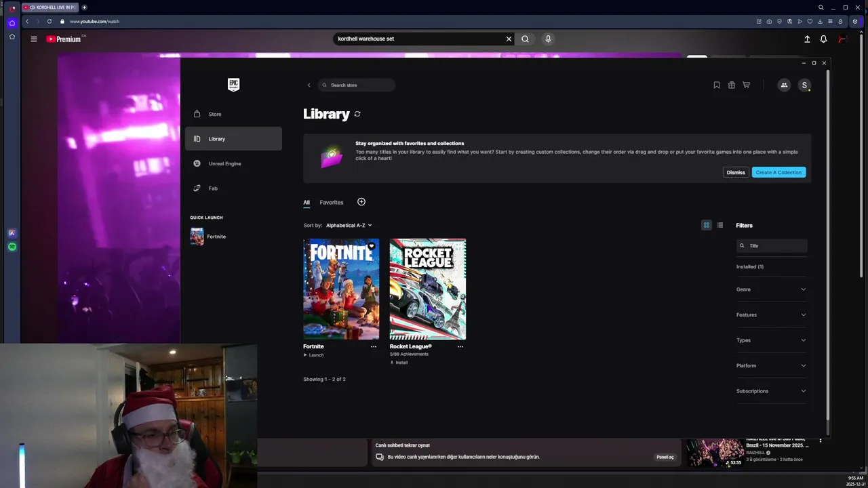Open the RAIZHELL live video thumbnail
The width and height of the screenshot is (868, 488).
tap(715, 453)
